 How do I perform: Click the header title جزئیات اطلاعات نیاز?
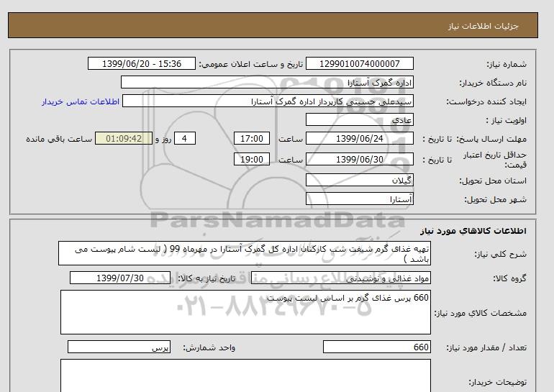483,26
